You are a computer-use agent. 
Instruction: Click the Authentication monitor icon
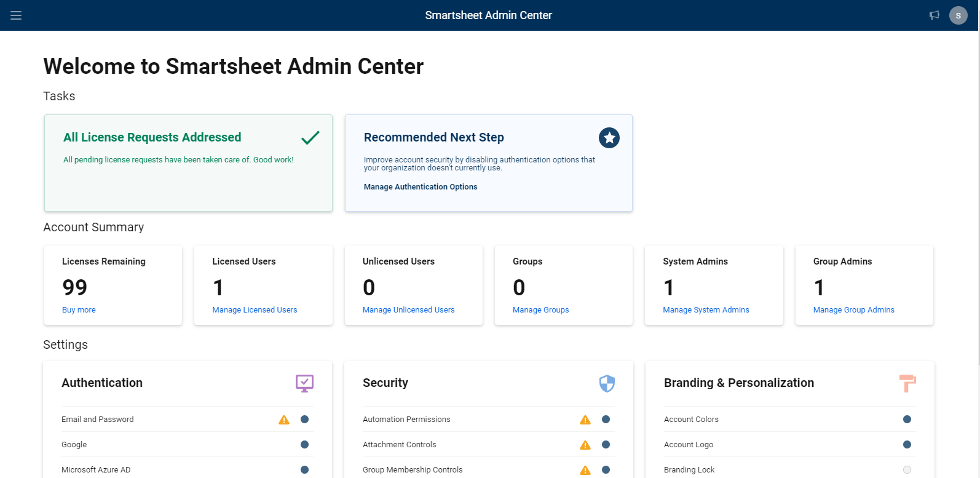[304, 383]
